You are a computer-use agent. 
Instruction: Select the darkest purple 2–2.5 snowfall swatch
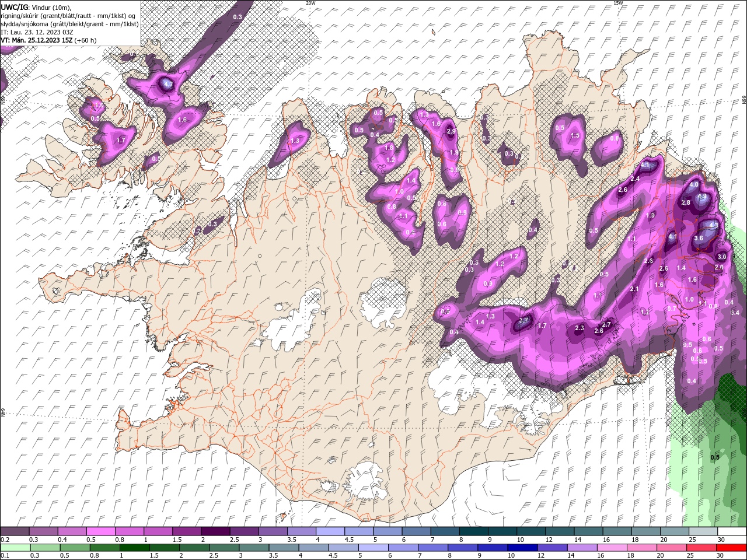pos(215,531)
